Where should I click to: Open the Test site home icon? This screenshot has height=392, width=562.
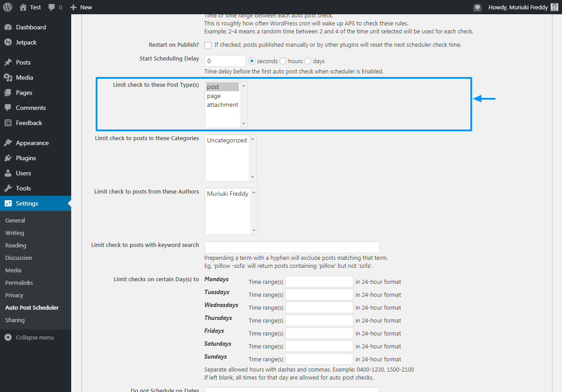[x=23, y=7]
